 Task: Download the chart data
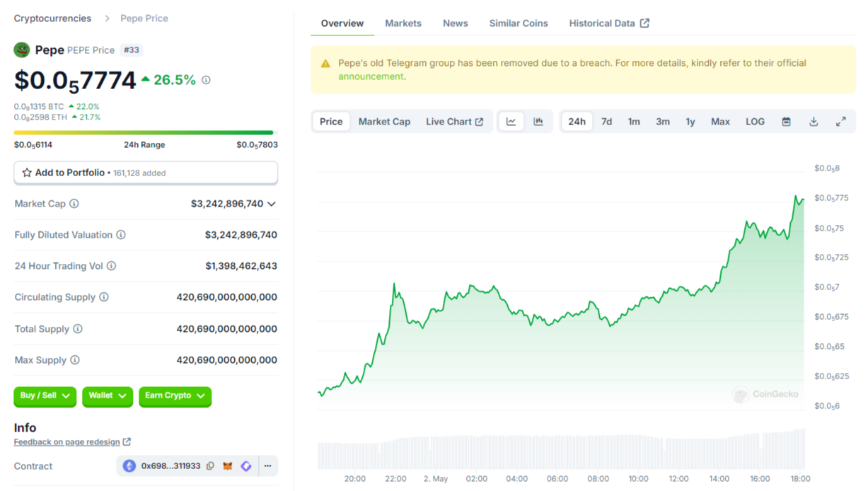pyautogui.click(x=814, y=121)
